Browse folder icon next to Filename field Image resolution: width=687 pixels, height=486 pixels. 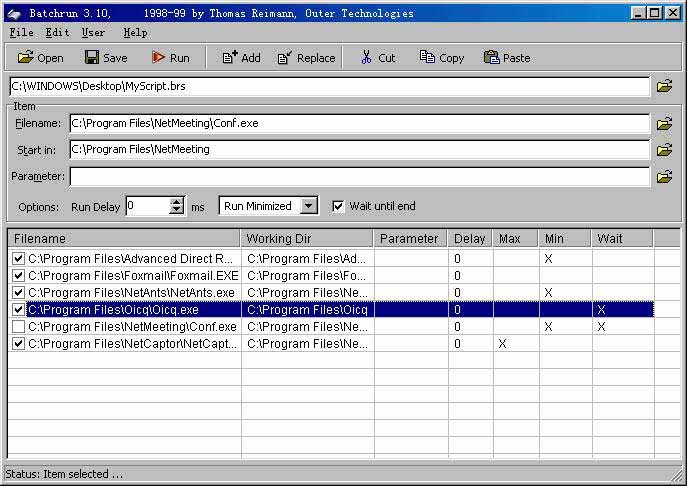pyautogui.click(x=664, y=124)
